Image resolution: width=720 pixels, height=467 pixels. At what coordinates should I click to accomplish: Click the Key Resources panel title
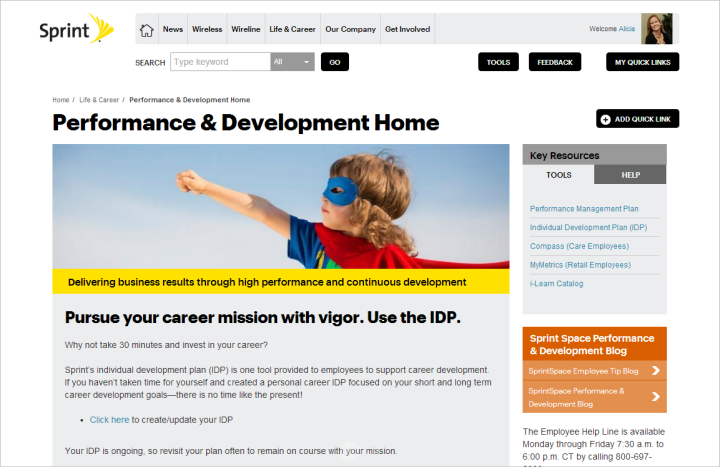pos(564,156)
